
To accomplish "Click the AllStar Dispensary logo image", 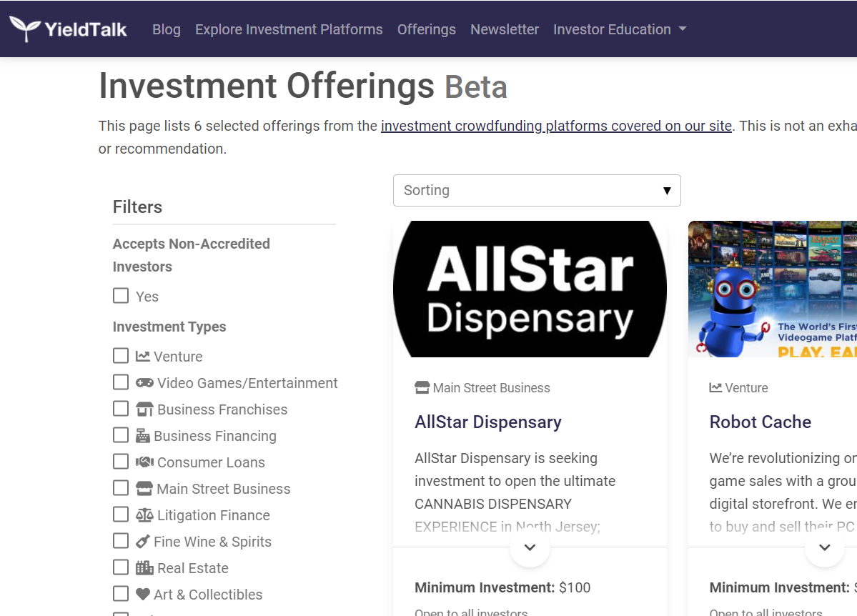I will point(530,289).
